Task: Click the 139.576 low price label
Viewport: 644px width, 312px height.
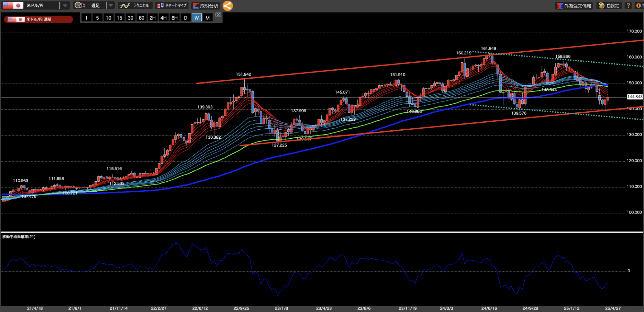Action: tap(519, 113)
